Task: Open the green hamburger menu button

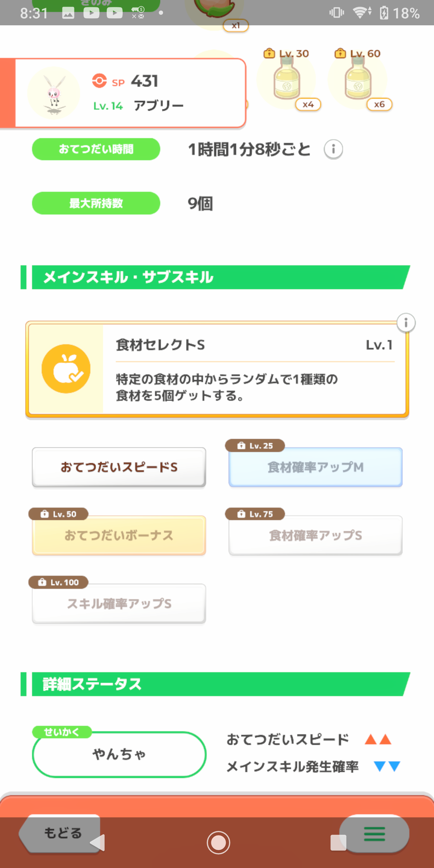Action: (x=374, y=834)
